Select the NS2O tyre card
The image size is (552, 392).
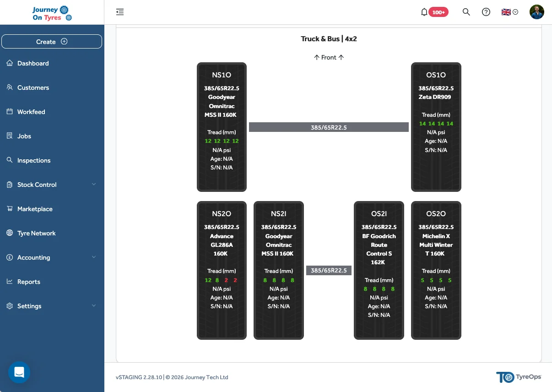[x=222, y=270]
